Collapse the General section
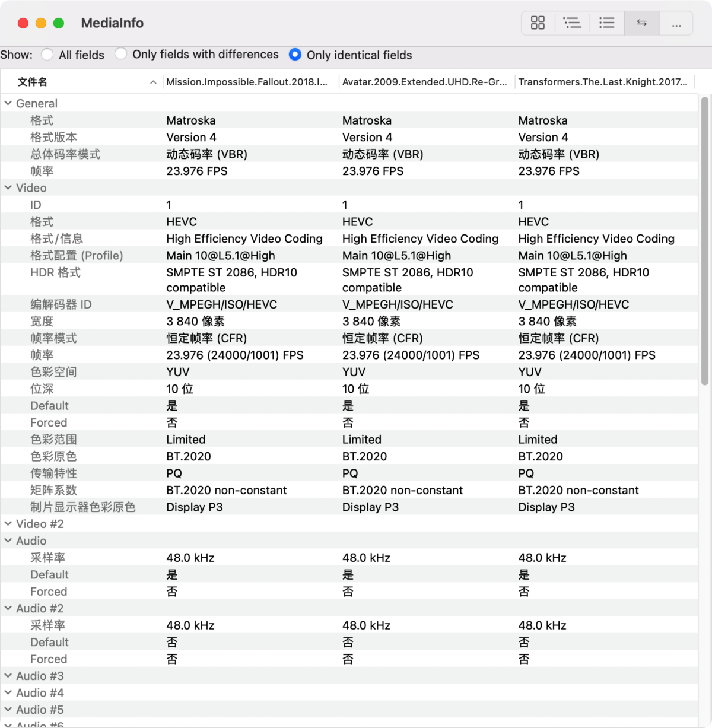Image resolution: width=712 pixels, height=728 pixels. point(8,103)
